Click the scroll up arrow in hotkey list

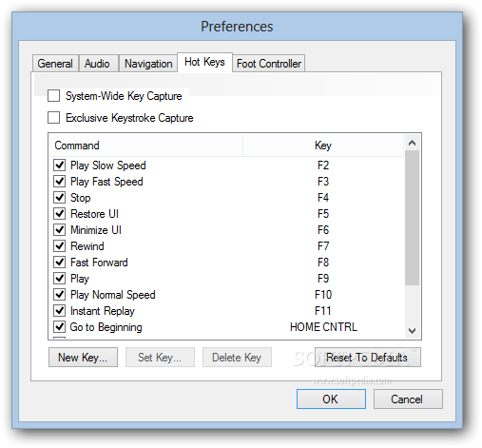412,143
